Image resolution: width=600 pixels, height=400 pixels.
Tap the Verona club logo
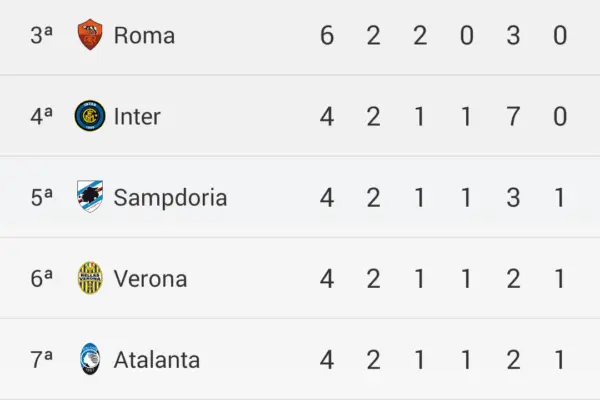[90, 278]
